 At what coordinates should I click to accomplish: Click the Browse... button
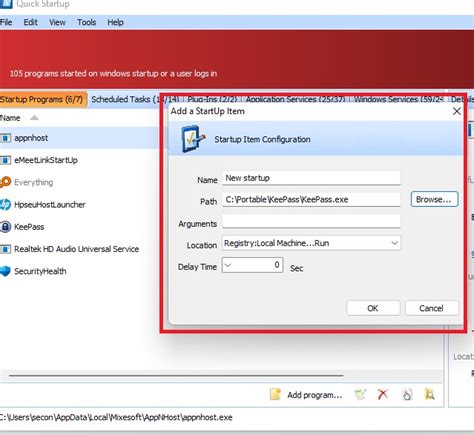[434, 199]
